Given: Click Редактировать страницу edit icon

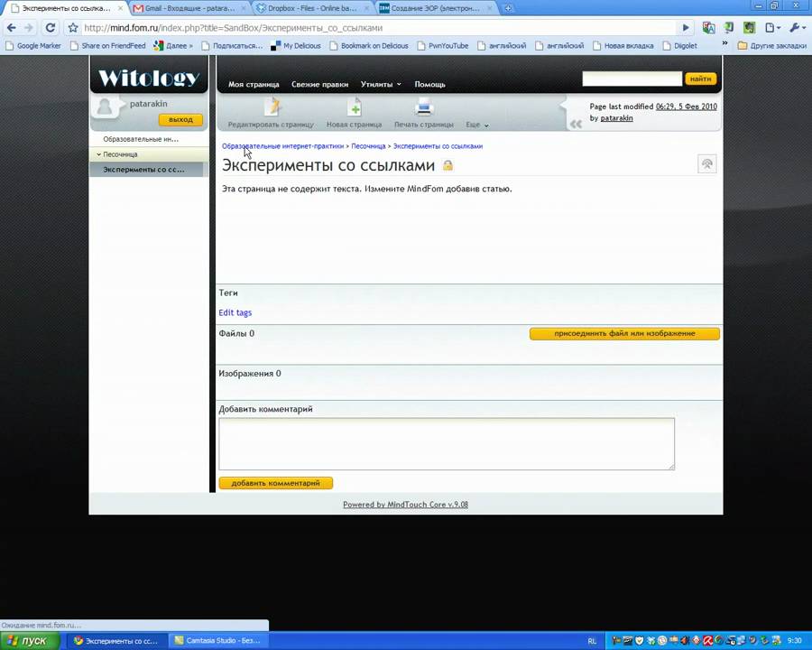Looking at the screenshot, I should pos(272,107).
